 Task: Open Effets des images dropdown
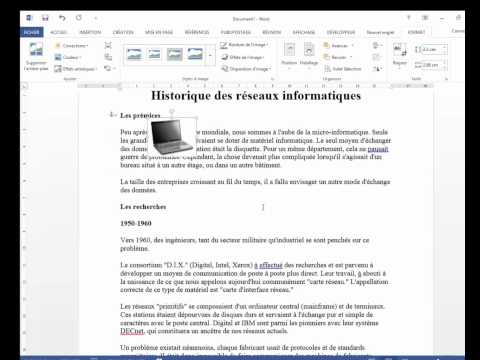pos(243,57)
